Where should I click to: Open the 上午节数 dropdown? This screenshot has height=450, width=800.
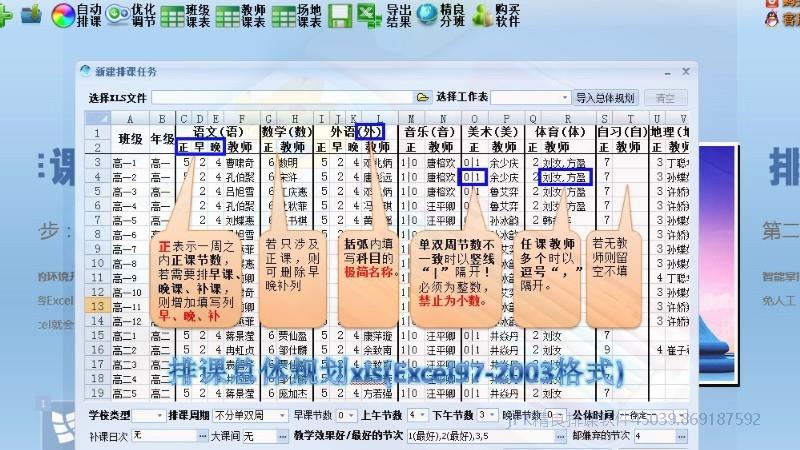coord(422,415)
